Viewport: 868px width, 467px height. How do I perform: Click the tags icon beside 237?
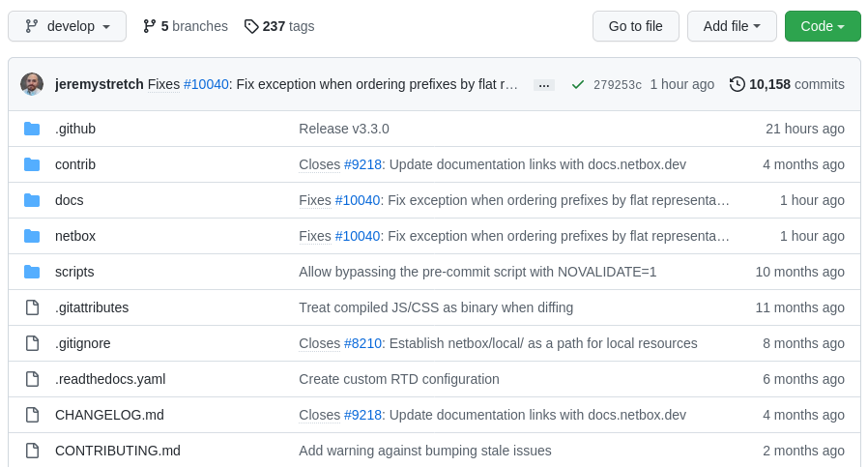(x=251, y=26)
